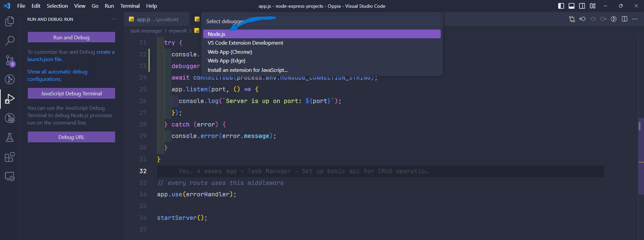Select Node.js debugger option

322,34
